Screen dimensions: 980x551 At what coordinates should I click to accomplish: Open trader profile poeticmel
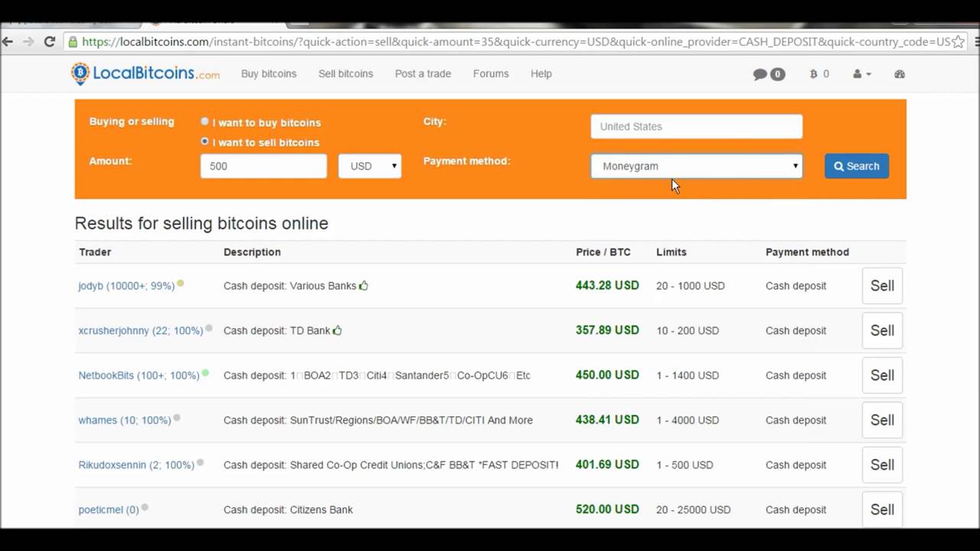pos(109,510)
